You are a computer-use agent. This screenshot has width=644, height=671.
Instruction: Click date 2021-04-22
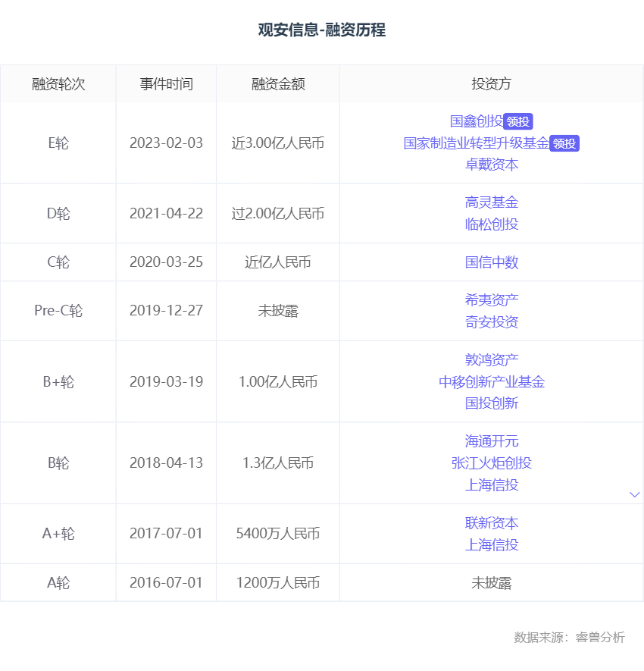[167, 213]
